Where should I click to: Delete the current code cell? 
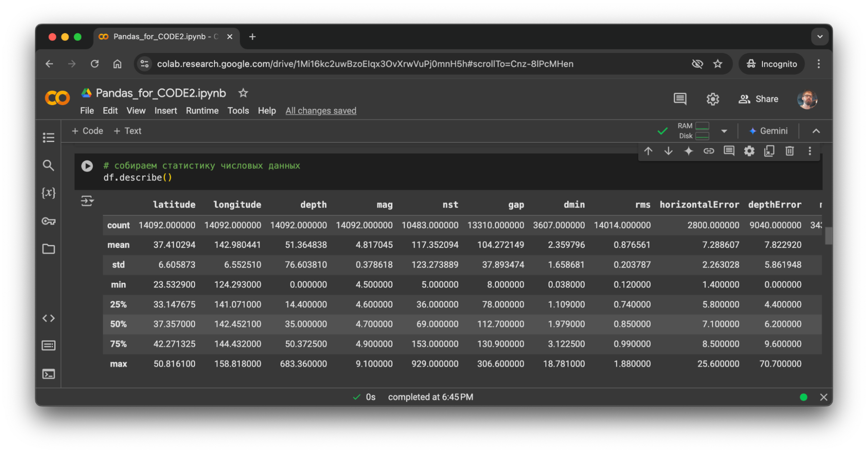[789, 151]
